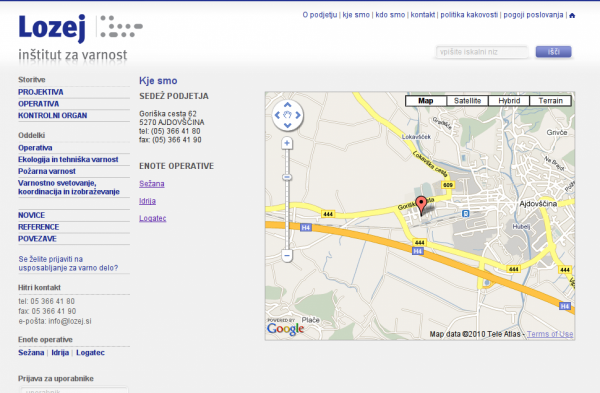
Task: Pan the map up with arrow
Action: [x=288, y=105]
